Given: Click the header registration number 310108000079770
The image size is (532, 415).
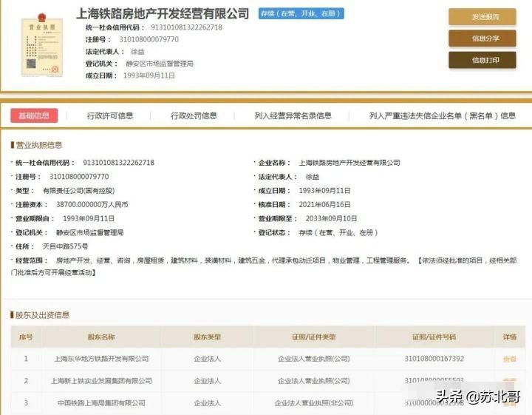Looking at the screenshot, I should pos(149,39).
